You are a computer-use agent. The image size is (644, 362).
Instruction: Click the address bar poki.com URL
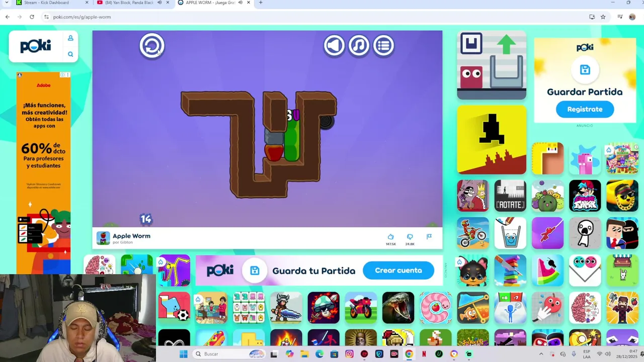(x=82, y=17)
